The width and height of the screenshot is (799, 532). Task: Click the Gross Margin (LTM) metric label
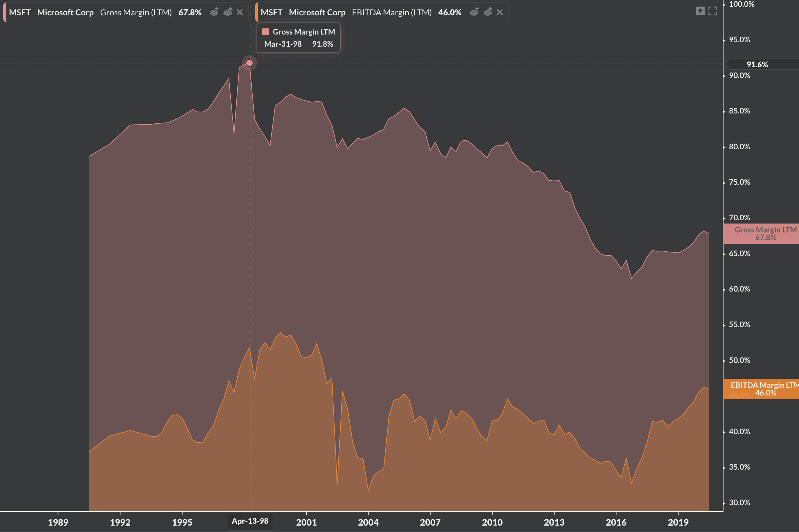click(136, 12)
